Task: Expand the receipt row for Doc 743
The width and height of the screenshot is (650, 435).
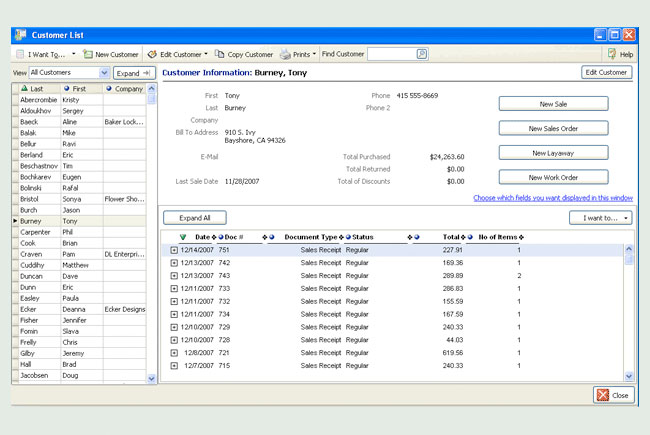Action: [x=174, y=275]
